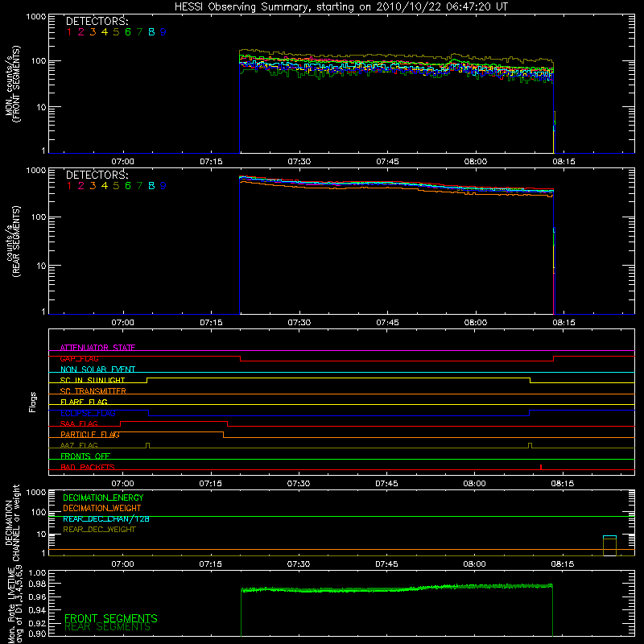
Task: Click the Flags vertical axis title
Action: point(32,402)
